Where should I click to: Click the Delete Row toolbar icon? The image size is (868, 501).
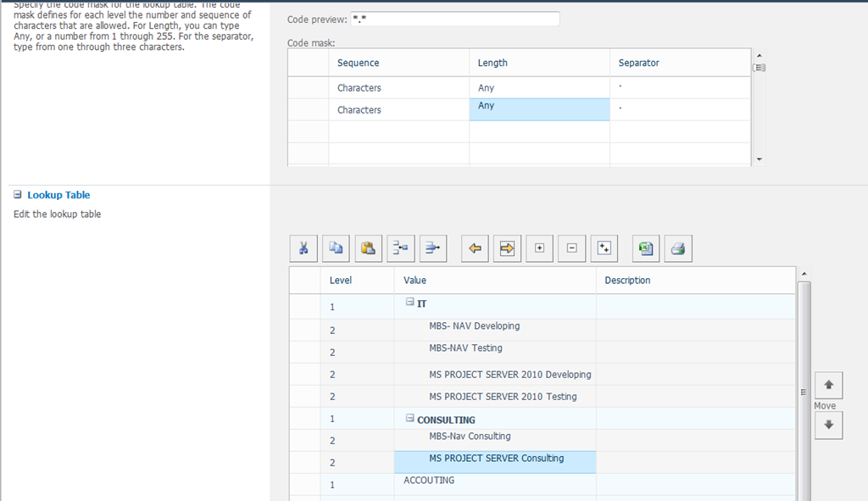click(x=433, y=248)
